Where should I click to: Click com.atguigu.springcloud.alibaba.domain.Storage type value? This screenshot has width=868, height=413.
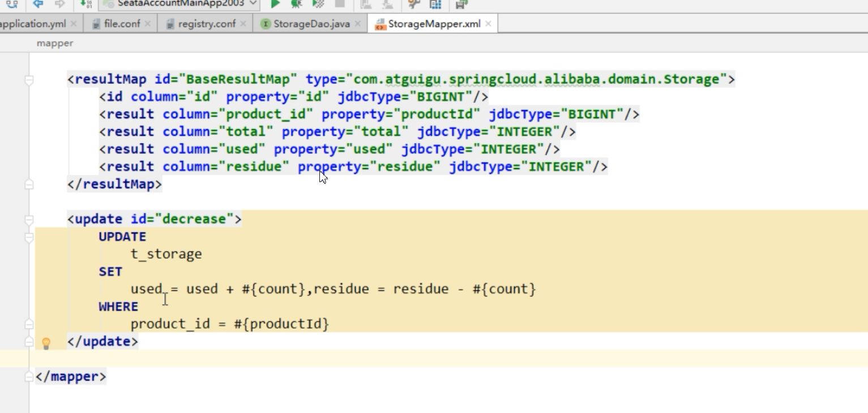pyautogui.click(x=537, y=79)
